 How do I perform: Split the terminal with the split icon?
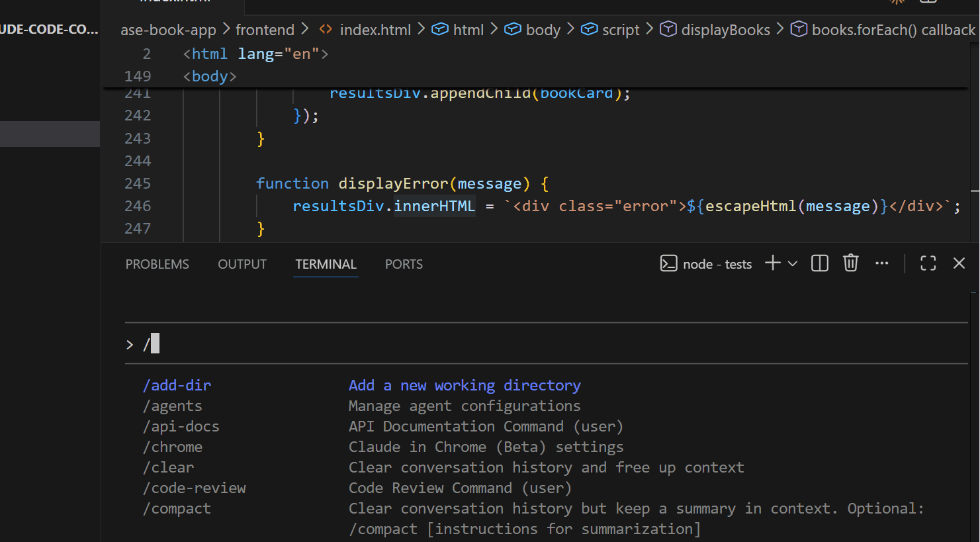pyautogui.click(x=820, y=263)
